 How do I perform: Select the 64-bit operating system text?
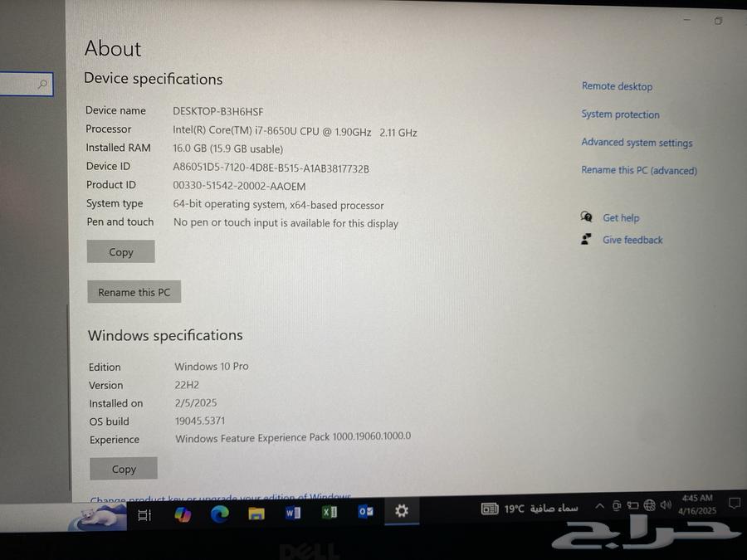click(x=278, y=205)
